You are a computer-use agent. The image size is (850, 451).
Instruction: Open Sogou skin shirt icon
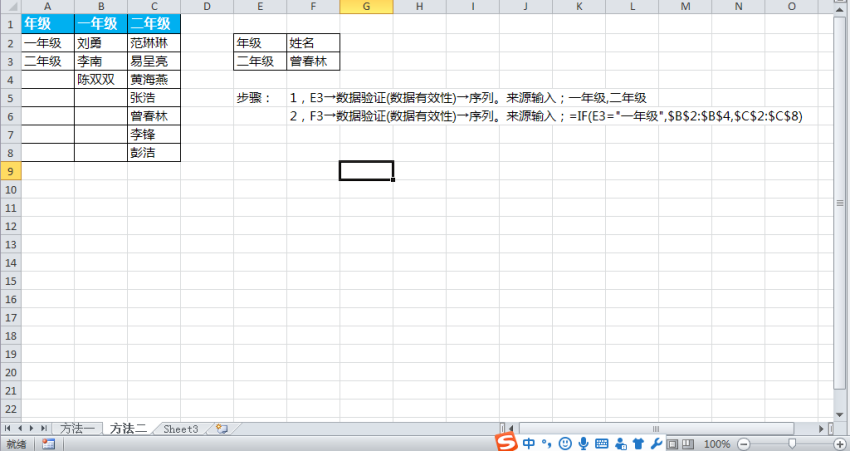(639, 443)
